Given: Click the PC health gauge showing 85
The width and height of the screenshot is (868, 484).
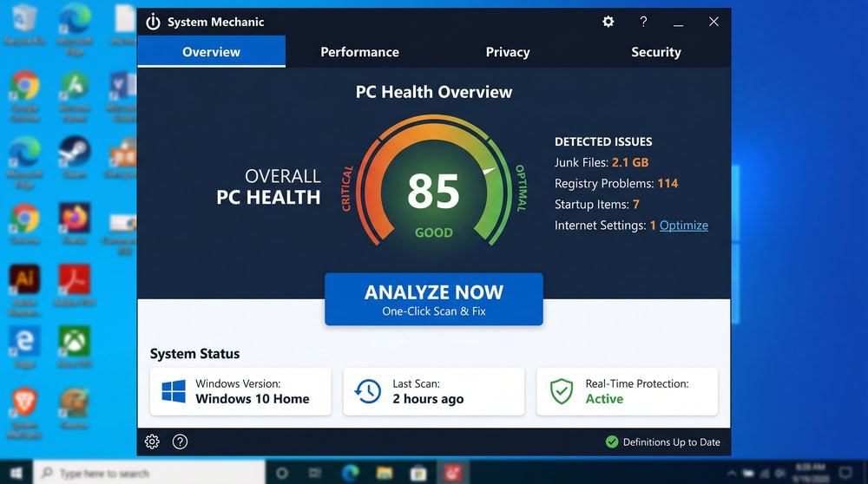Looking at the screenshot, I should pyautogui.click(x=434, y=182).
